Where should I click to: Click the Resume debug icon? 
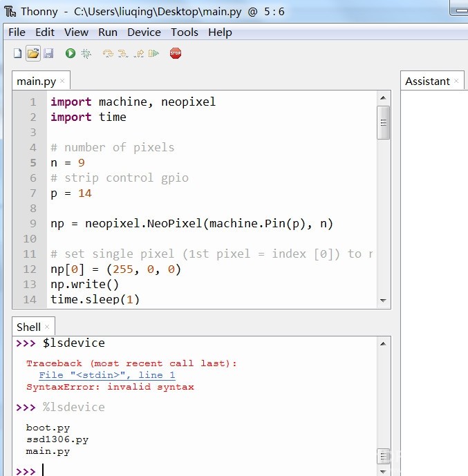(153, 53)
